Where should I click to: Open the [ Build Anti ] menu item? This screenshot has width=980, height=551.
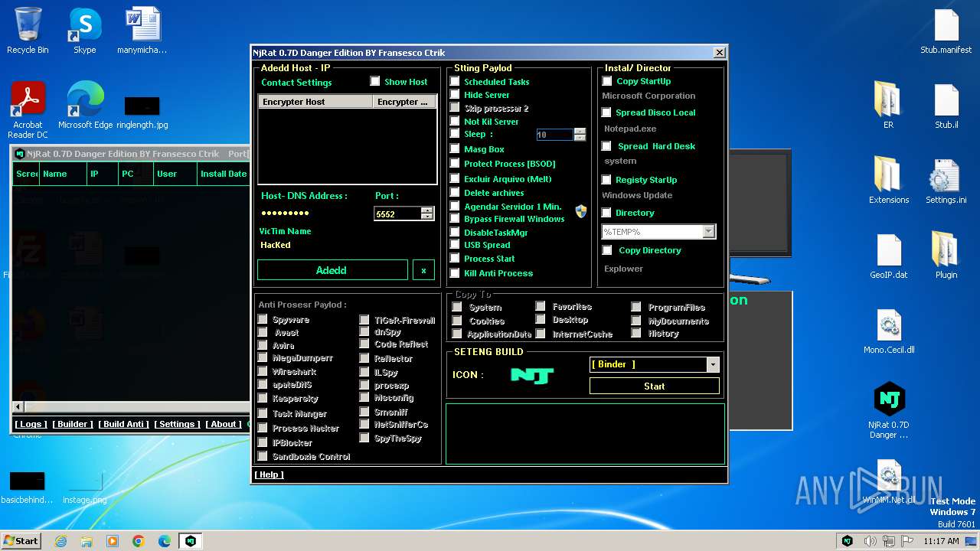(124, 424)
